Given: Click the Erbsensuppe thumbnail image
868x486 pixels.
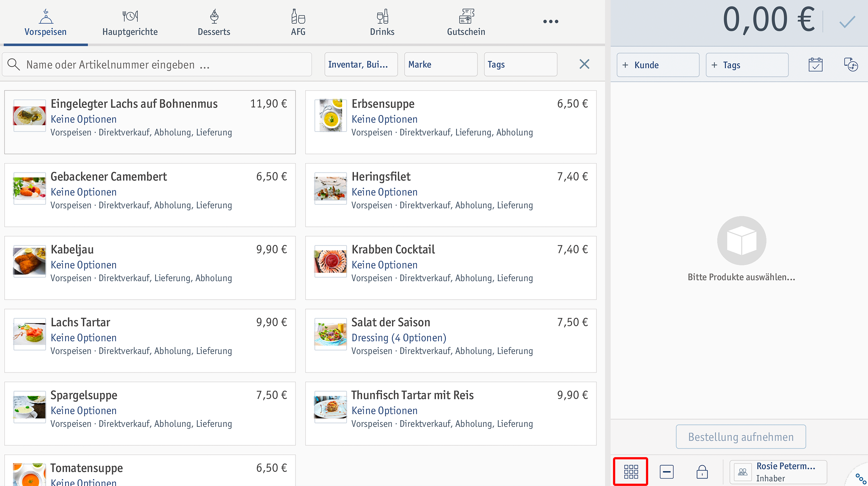Looking at the screenshot, I should [x=330, y=116].
